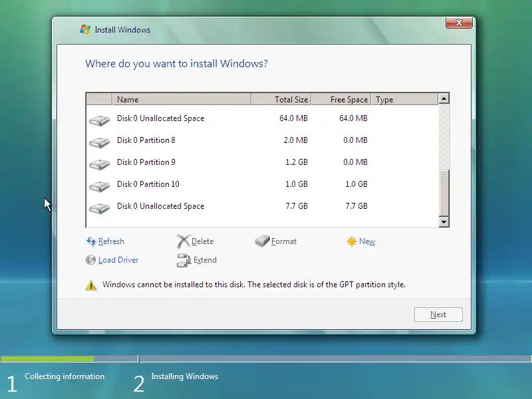Image resolution: width=532 pixels, height=399 pixels.
Task: Click the 2.0 MB total size value
Action: click(x=295, y=140)
